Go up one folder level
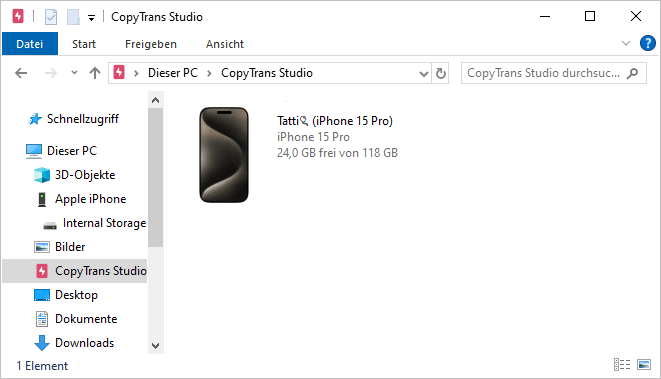Screen dimensions: 661x379 point(95,73)
